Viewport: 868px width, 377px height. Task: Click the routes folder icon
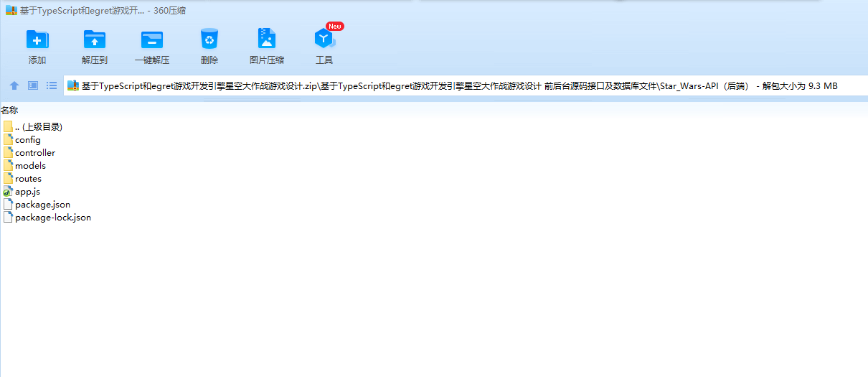8,178
